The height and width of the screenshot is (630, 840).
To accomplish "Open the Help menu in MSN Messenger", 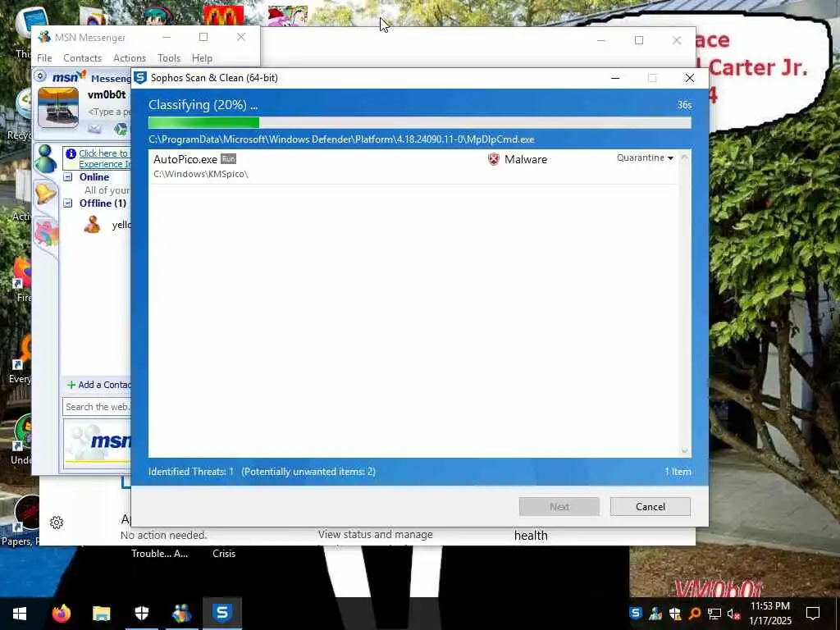I will [x=202, y=58].
